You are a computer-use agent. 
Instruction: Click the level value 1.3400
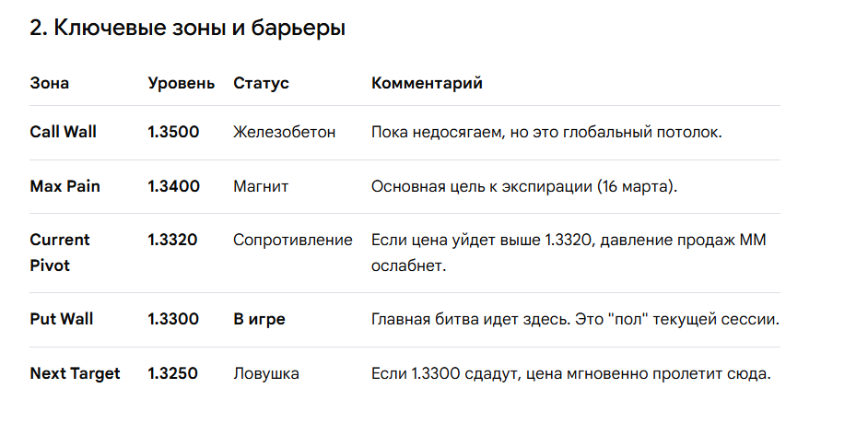tap(173, 186)
